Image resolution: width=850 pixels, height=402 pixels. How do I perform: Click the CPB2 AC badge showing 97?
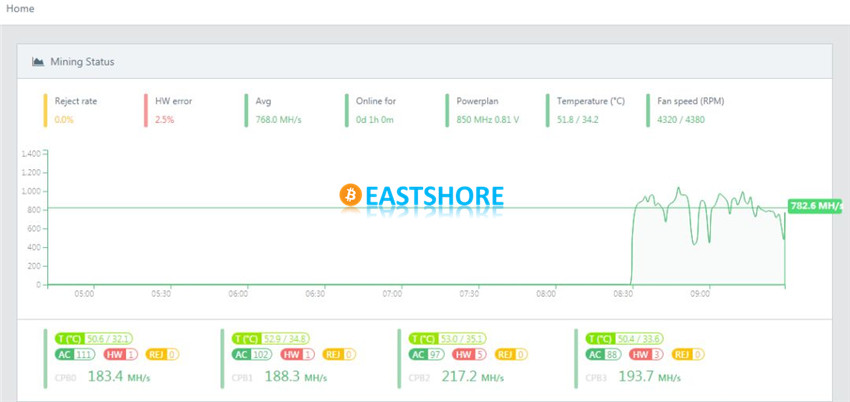[426, 354]
